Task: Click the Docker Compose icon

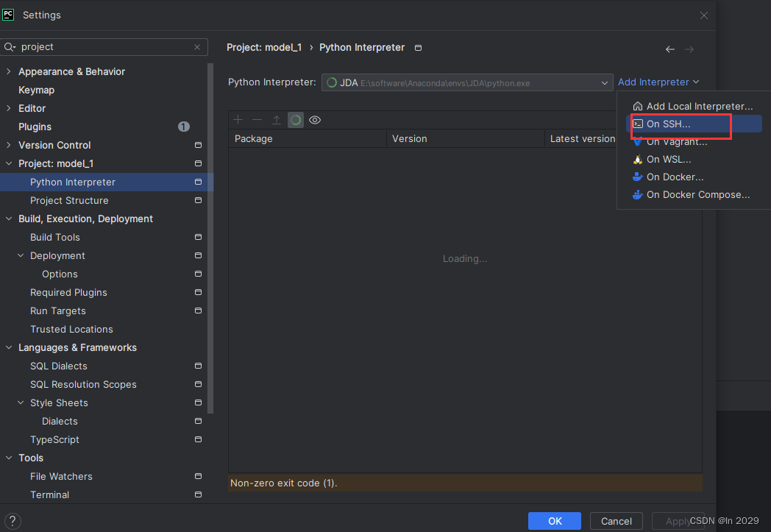Action: 638,195
